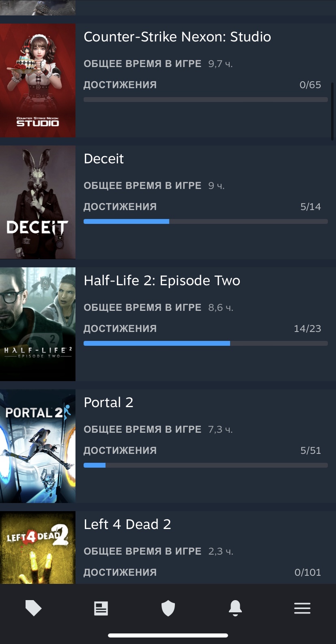336x644 pixels.
Task: Click the 14/23 achievements count
Action: click(x=307, y=329)
